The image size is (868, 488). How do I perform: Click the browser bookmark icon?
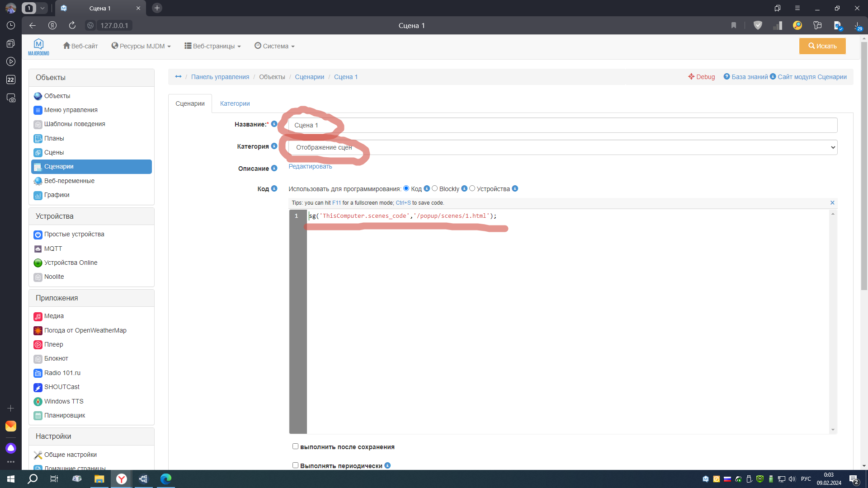tap(734, 25)
